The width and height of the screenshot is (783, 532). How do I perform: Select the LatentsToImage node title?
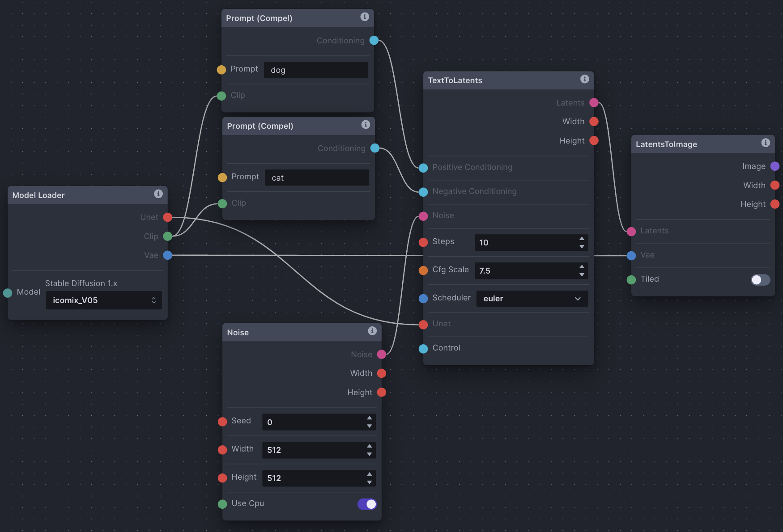666,144
